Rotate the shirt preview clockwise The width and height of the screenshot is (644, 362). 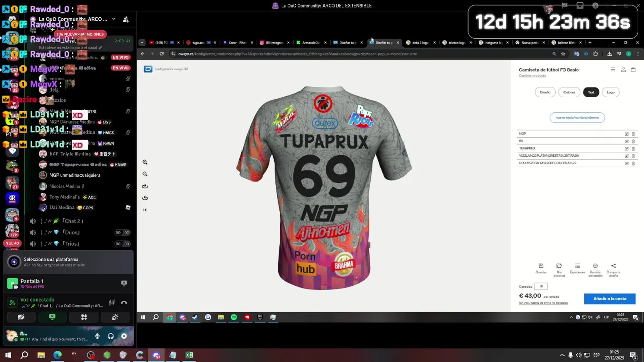click(145, 186)
